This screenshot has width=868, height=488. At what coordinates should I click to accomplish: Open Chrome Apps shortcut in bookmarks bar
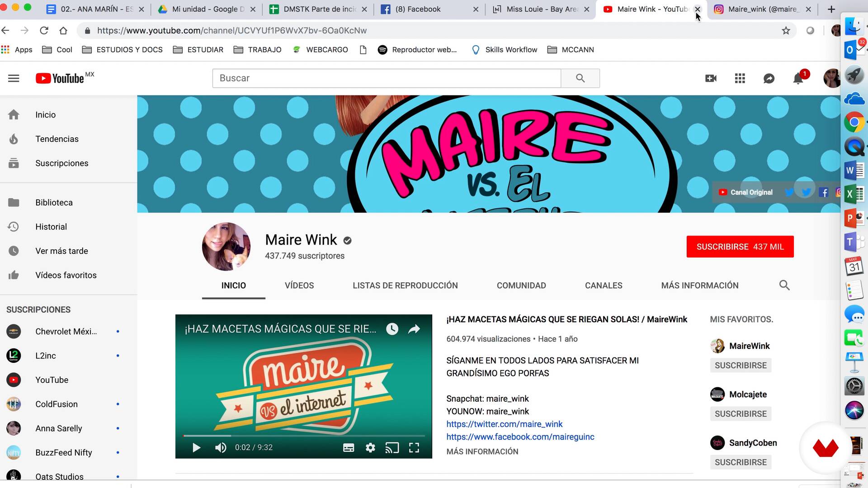coord(17,50)
